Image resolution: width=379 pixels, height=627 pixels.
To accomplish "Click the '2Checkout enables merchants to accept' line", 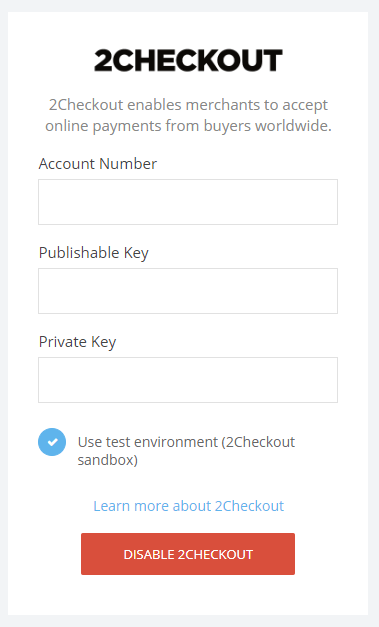I will coord(188,105).
